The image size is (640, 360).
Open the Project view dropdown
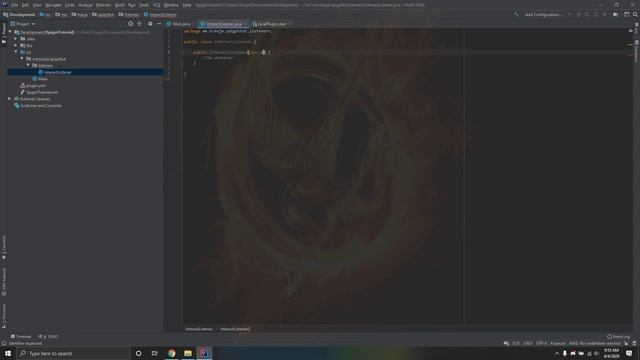23,24
